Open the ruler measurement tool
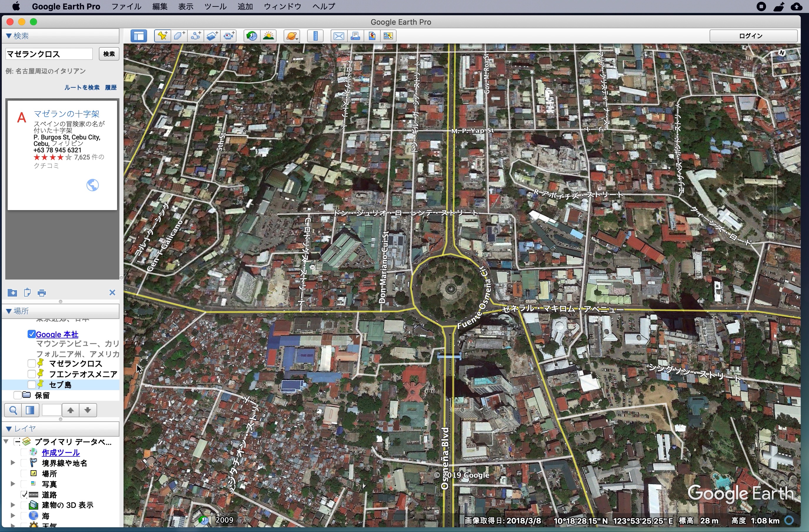The image size is (809, 532). pyautogui.click(x=315, y=36)
